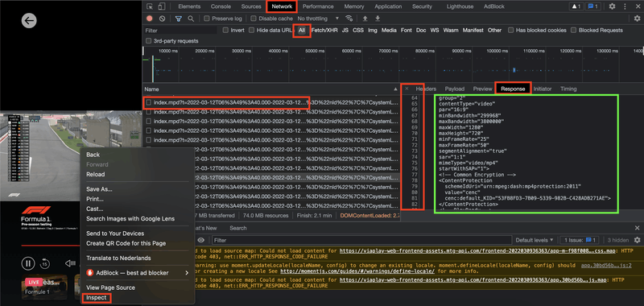Select the first index.mpd request row

[271, 102]
